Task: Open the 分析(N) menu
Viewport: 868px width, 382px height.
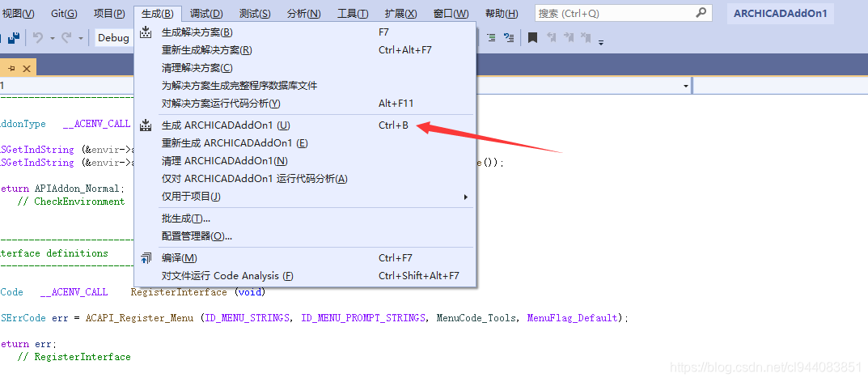Action: [304, 14]
